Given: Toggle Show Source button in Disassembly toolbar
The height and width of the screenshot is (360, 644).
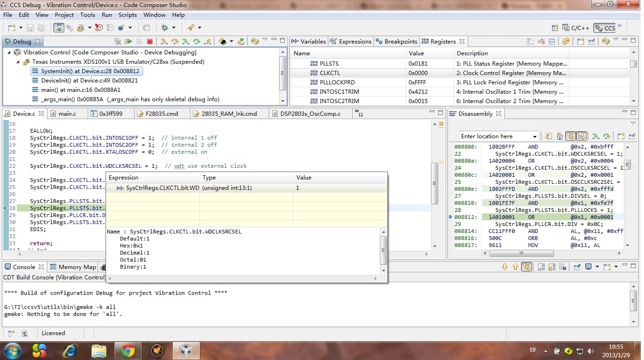Looking at the screenshot, I should 581,136.
